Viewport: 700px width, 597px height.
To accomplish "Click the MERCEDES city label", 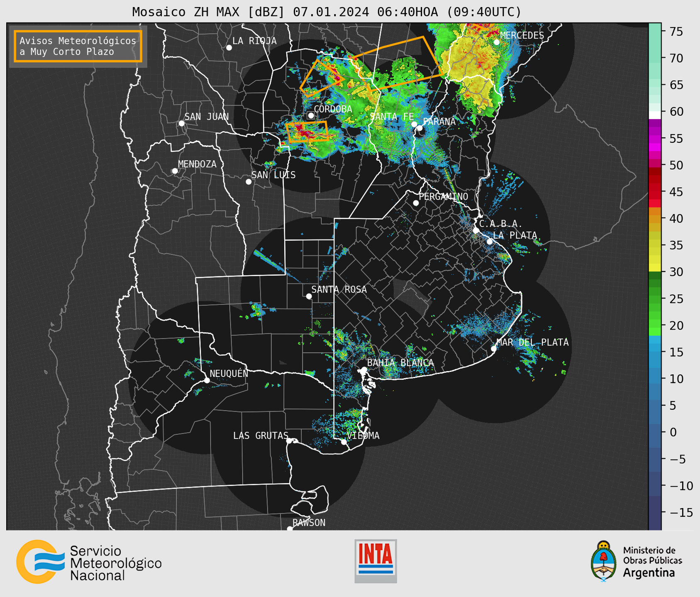I will 522,35.
